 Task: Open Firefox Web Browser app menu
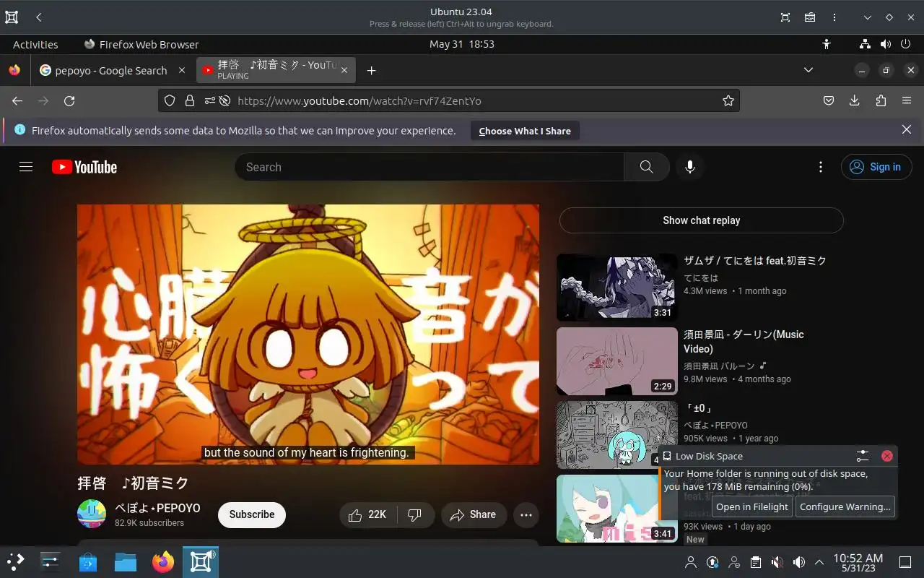(141, 44)
